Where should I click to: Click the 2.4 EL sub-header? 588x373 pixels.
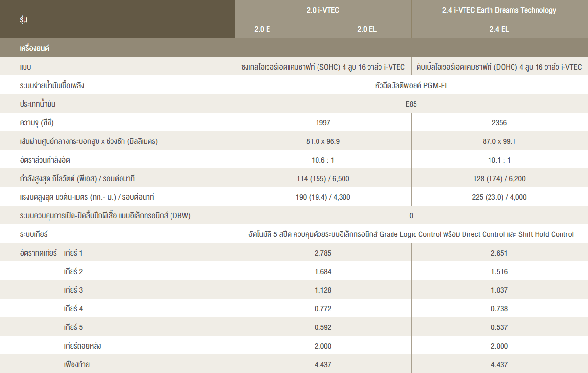499,29
